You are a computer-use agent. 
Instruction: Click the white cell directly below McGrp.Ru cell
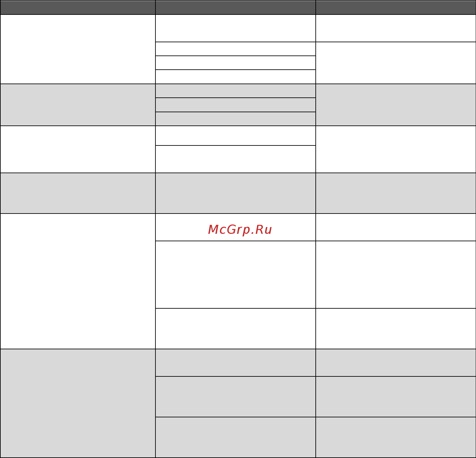tap(235, 274)
